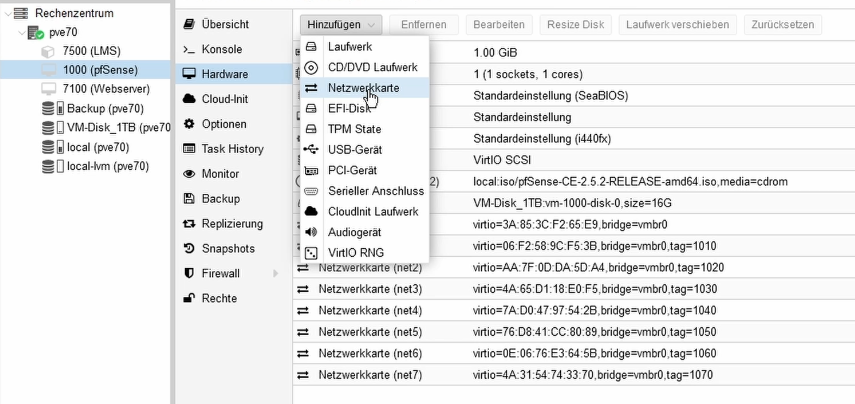
Task: Choose Netzwerkkarte from the add menu
Action: click(361, 88)
